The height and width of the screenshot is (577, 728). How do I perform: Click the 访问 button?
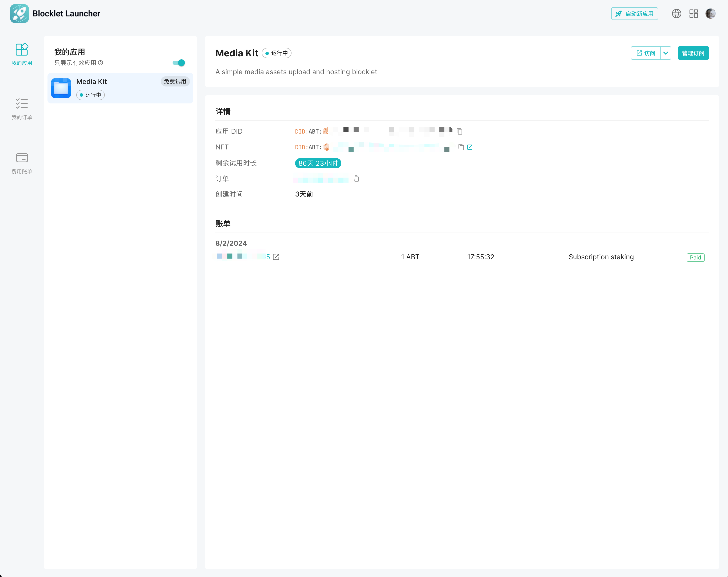point(646,53)
